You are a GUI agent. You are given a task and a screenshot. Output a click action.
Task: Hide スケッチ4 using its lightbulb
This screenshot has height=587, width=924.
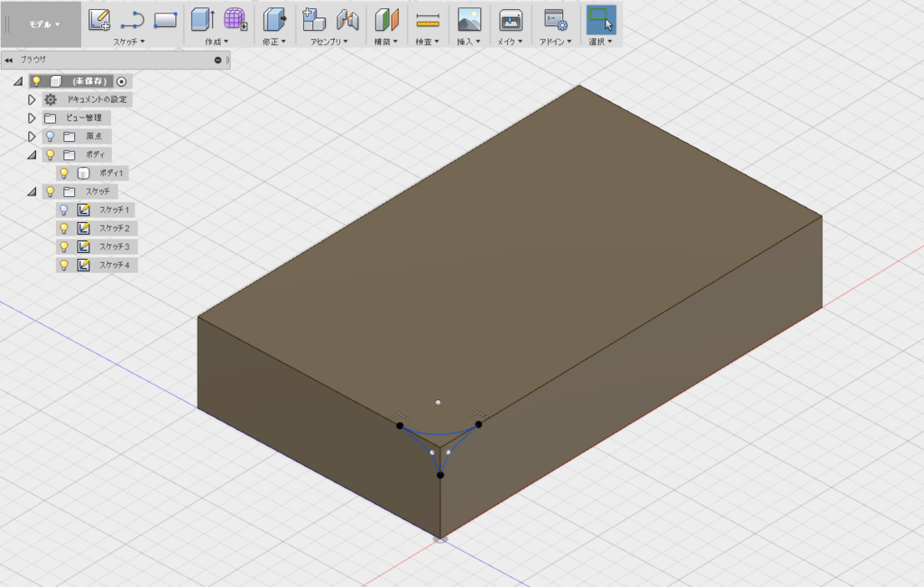point(65,266)
